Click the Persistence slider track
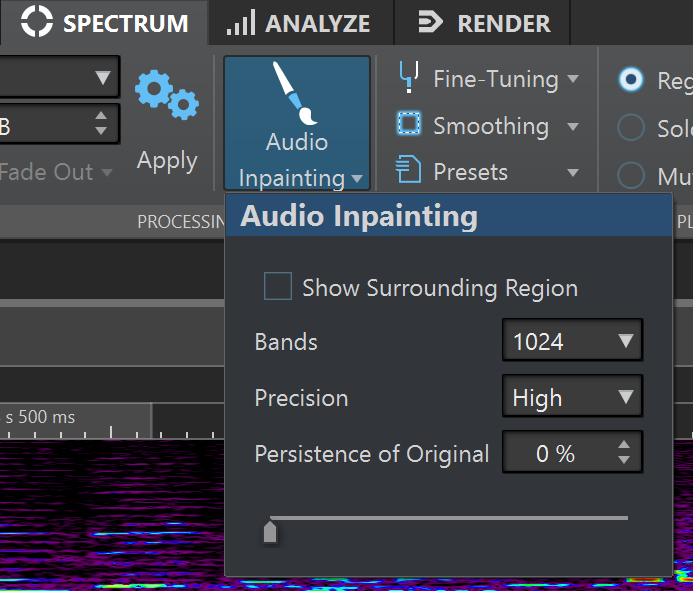 (449, 518)
